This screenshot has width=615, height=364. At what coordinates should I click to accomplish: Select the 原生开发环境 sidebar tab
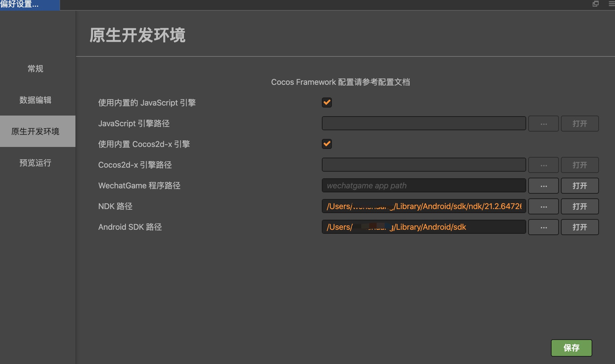[35, 131]
